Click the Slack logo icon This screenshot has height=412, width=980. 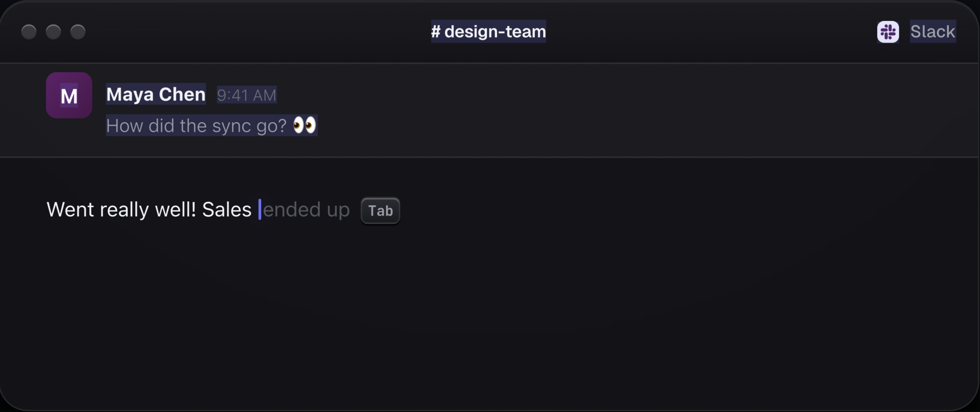[x=888, y=32]
